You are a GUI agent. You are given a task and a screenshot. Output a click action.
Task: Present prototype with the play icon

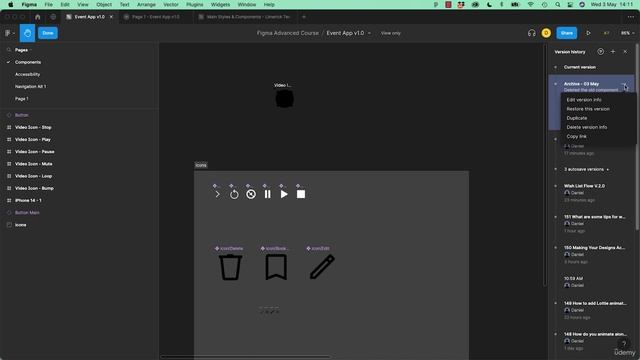[x=588, y=33]
